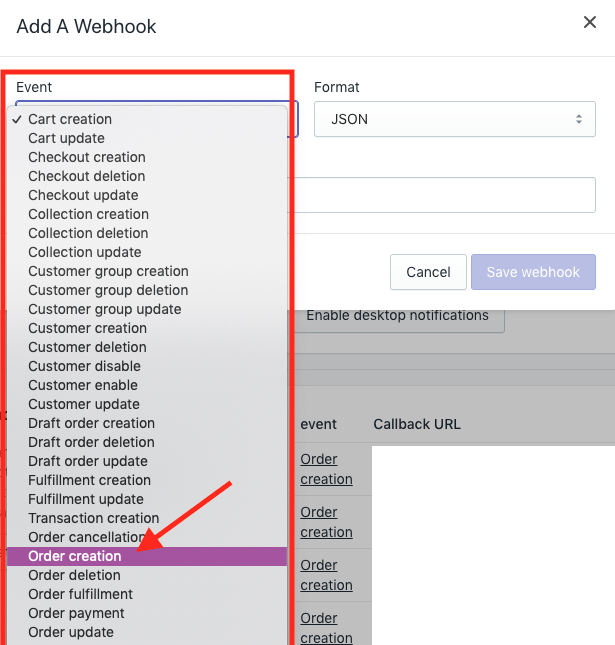Viewport: 615px width, 645px height.
Task: Click Enable desktop notifications button
Action: tap(397, 316)
